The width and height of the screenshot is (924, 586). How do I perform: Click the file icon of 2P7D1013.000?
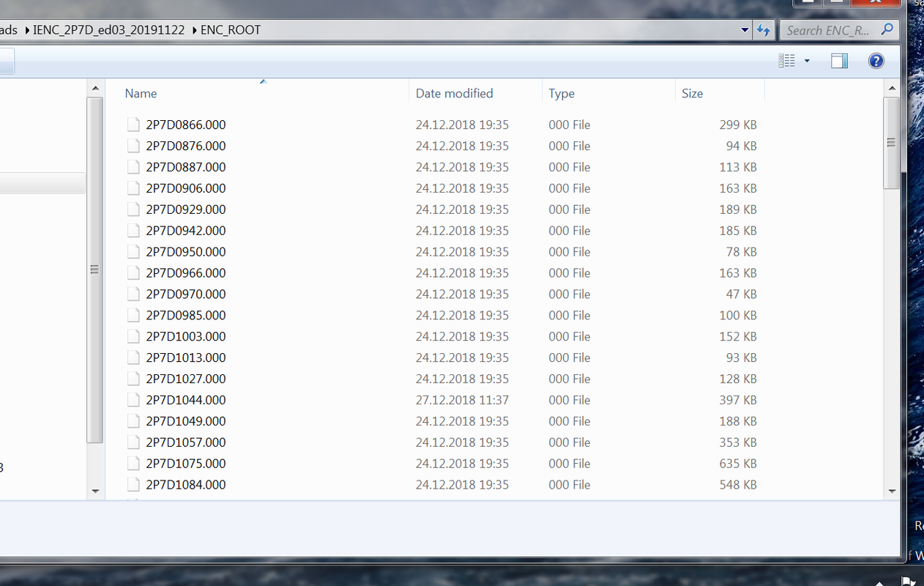click(133, 358)
